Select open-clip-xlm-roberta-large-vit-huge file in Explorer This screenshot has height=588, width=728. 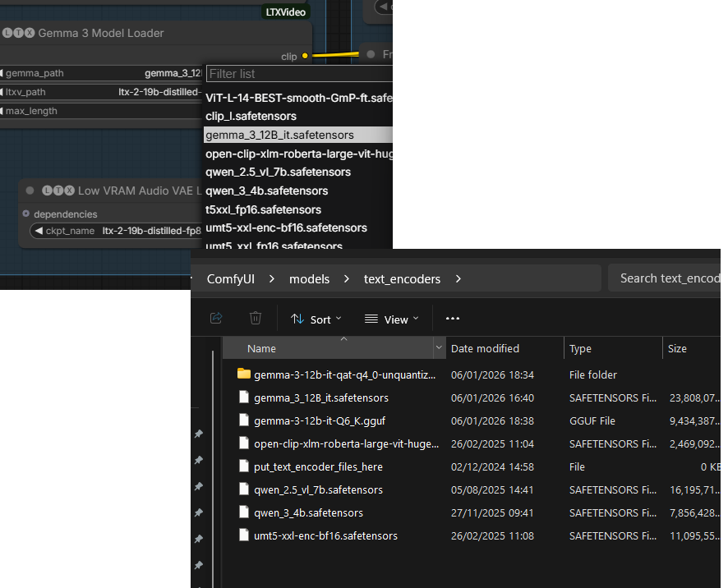click(346, 443)
